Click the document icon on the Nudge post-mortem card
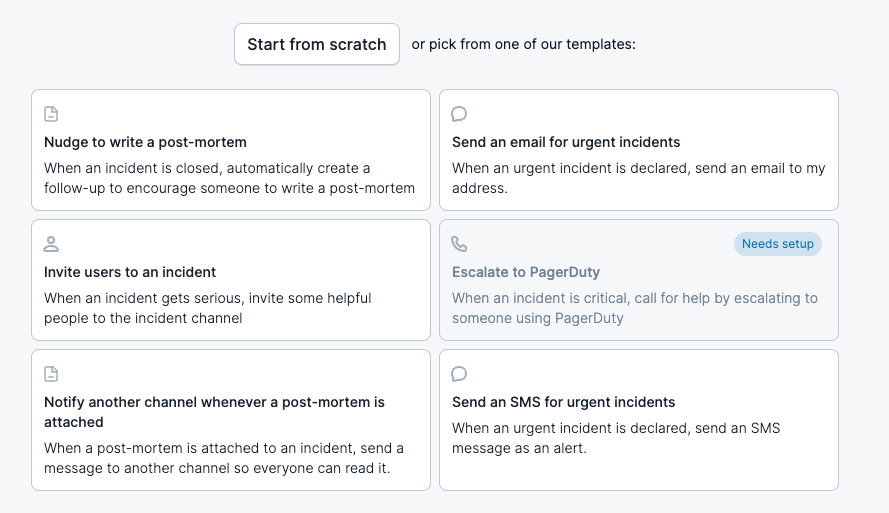The height and width of the screenshot is (513, 889). click(x=52, y=114)
